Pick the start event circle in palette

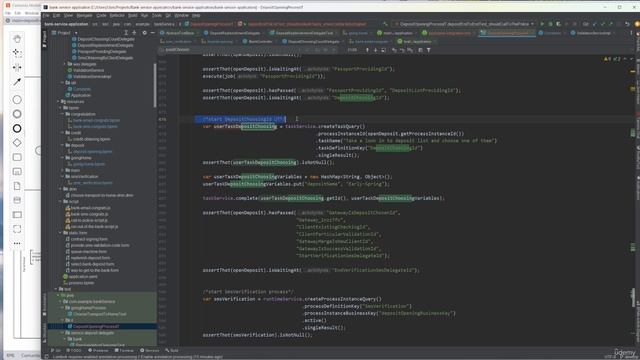17,99
